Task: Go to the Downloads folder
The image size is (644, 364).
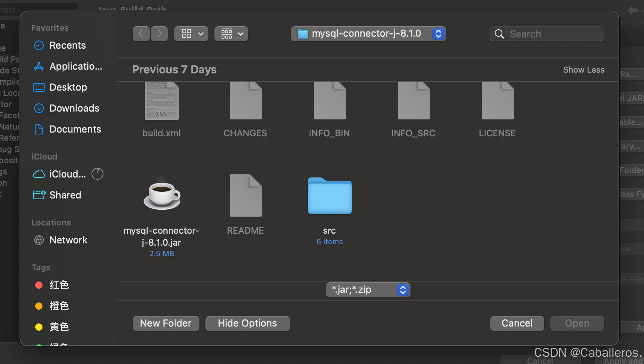Action: click(74, 108)
